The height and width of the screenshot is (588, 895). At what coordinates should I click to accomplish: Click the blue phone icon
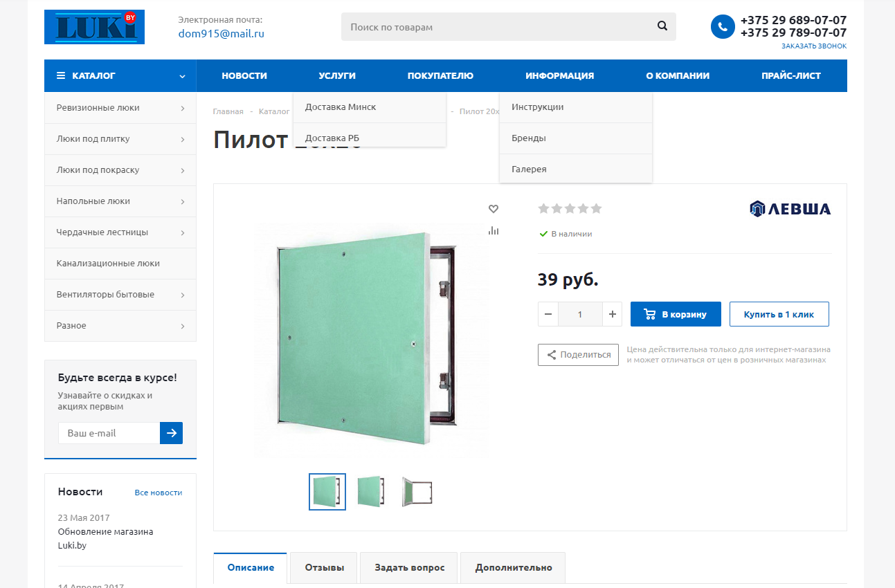pyautogui.click(x=723, y=27)
